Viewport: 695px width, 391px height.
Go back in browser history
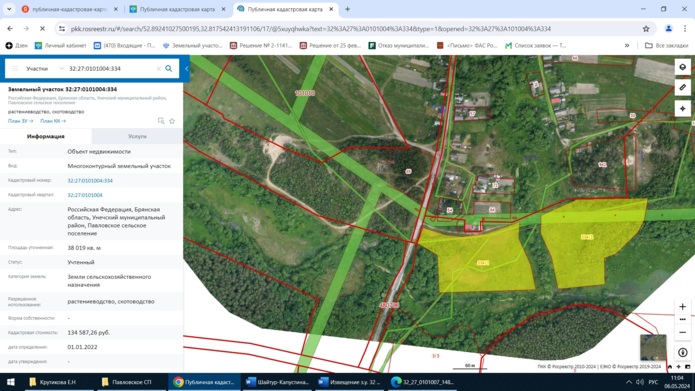[10, 28]
